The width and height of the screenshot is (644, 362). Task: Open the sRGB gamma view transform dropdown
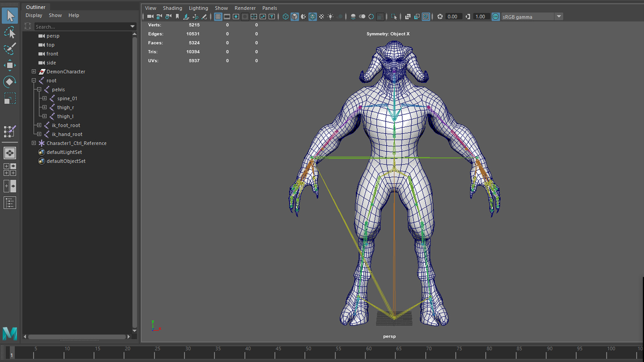(558, 16)
